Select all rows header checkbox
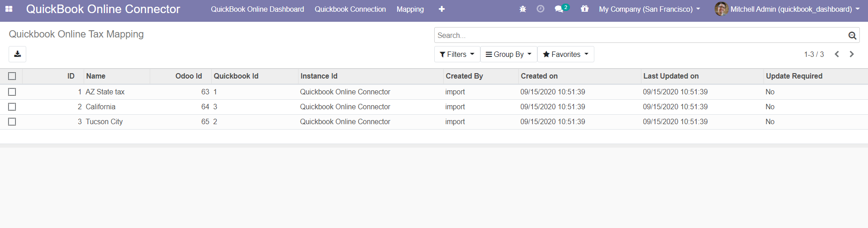Viewport: 868px width, 228px height. [12, 76]
